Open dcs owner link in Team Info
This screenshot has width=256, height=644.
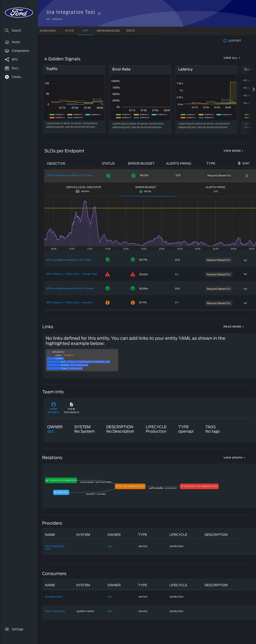click(51, 431)
